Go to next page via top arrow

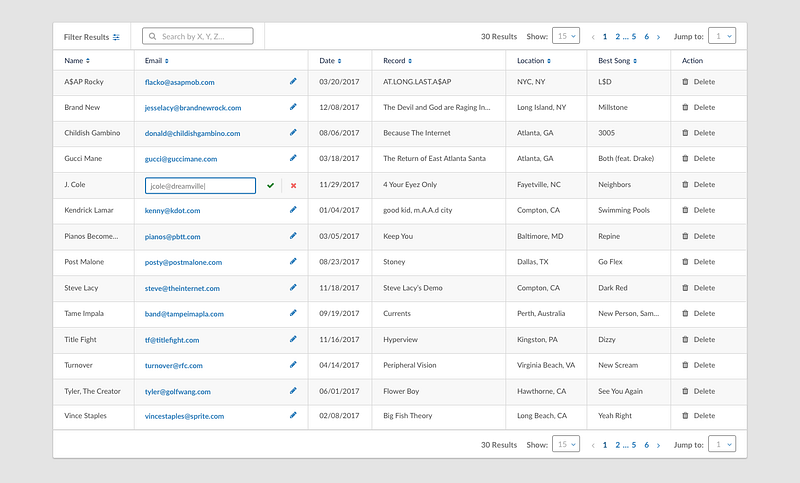click(x=658, y=37)
